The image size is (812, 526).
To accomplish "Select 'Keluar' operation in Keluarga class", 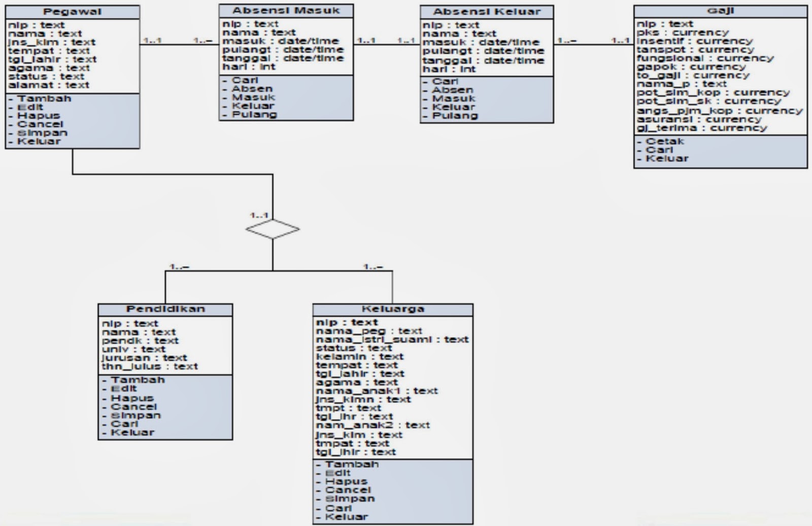I will tap(342, 517).
